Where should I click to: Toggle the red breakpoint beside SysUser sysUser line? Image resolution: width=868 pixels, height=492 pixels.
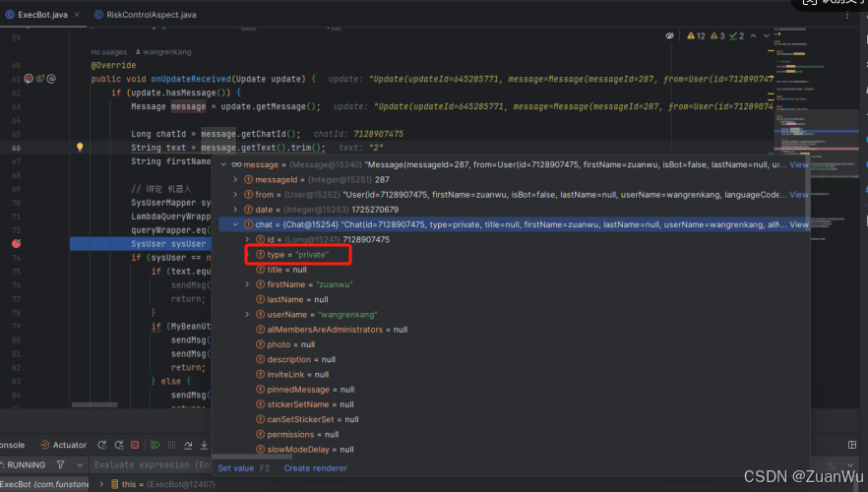(17, 243)
